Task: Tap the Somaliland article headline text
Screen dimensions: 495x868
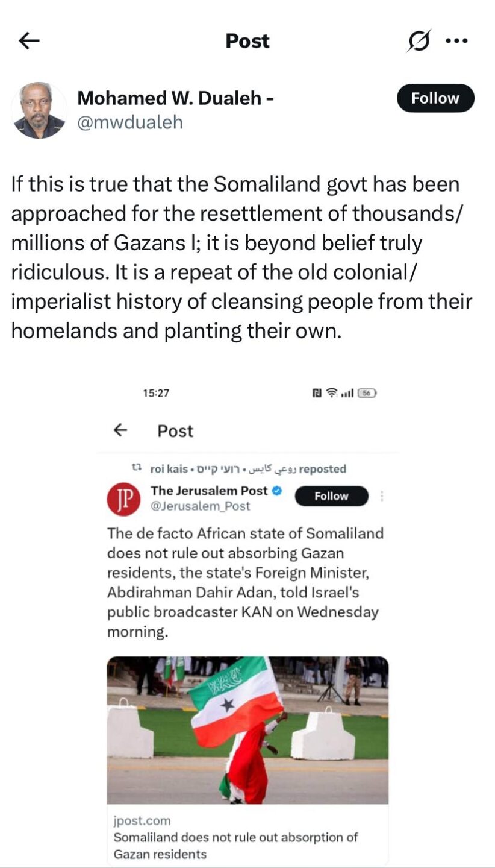Action: 235,845
